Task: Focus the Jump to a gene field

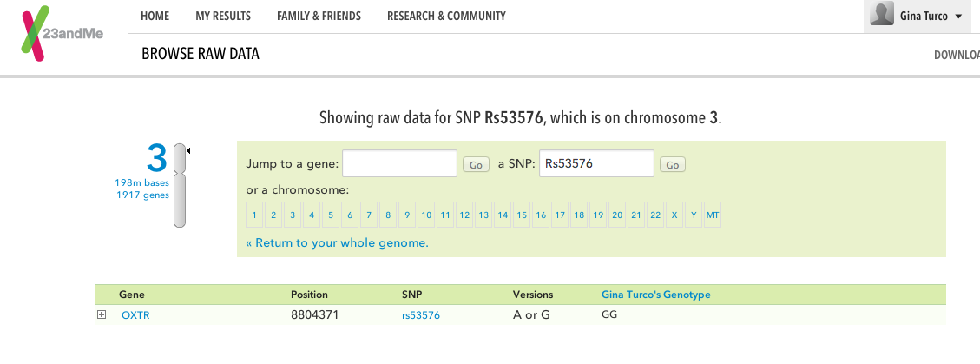Action: 400,163
